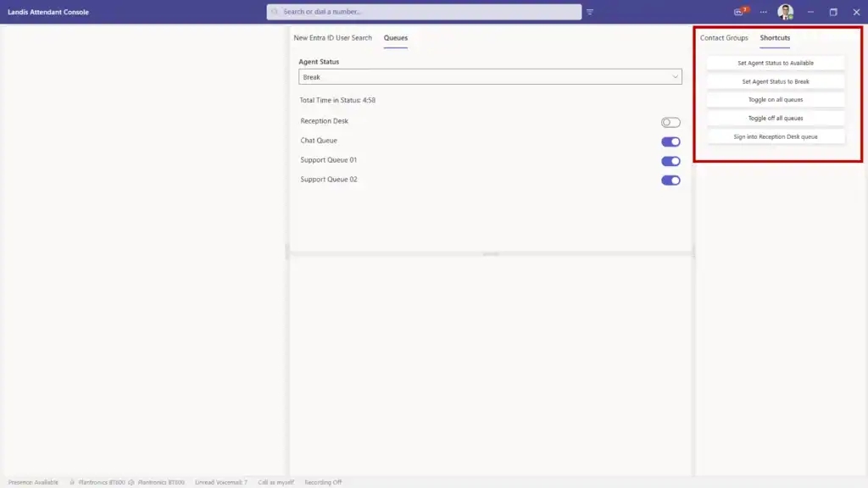This screenshot has height=488, width=868.
Task: Switch to the New Entra ID User Search tab
Action: pos(332,38)
